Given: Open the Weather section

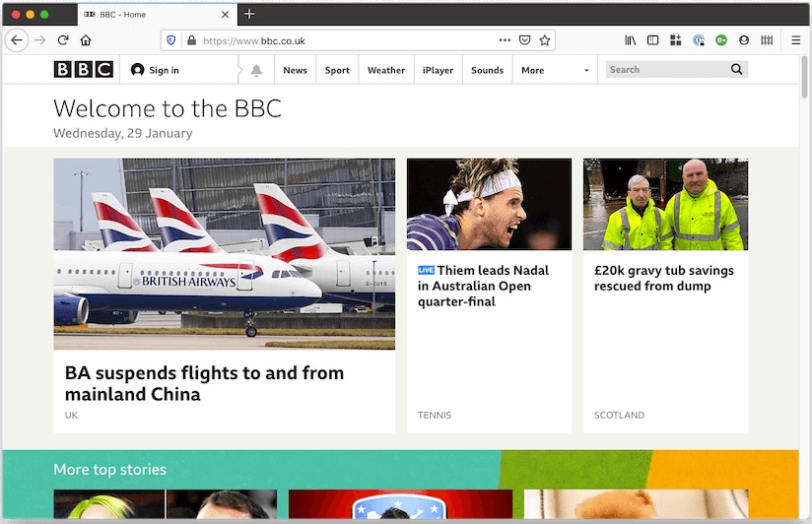Looking at the screenshot, I should pos(386,70).
